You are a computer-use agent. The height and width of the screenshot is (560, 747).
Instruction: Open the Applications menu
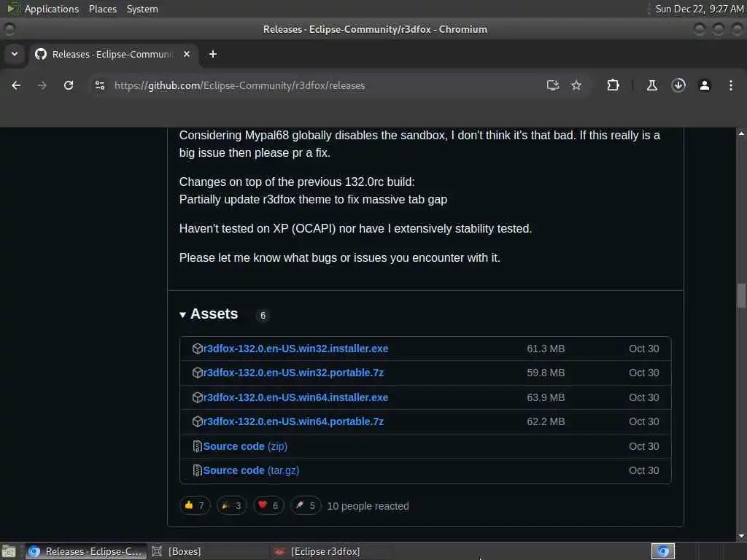tap(52, 9)
